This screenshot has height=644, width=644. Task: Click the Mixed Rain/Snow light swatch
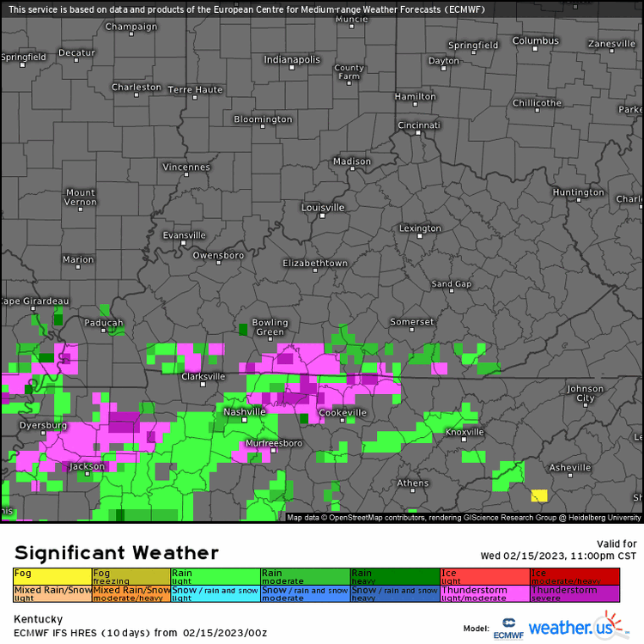[x=52, y=593]
